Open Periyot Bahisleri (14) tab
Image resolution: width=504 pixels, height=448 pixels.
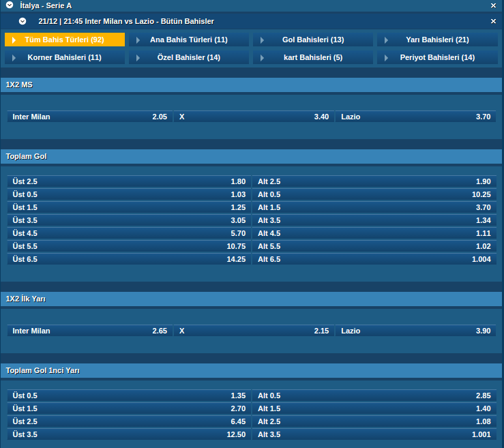(x=437, y=57)
